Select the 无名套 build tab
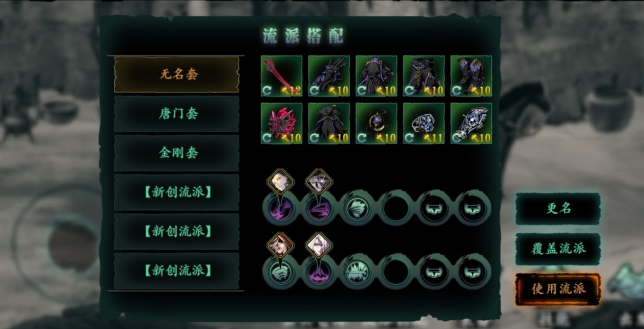 pos(177,74)
